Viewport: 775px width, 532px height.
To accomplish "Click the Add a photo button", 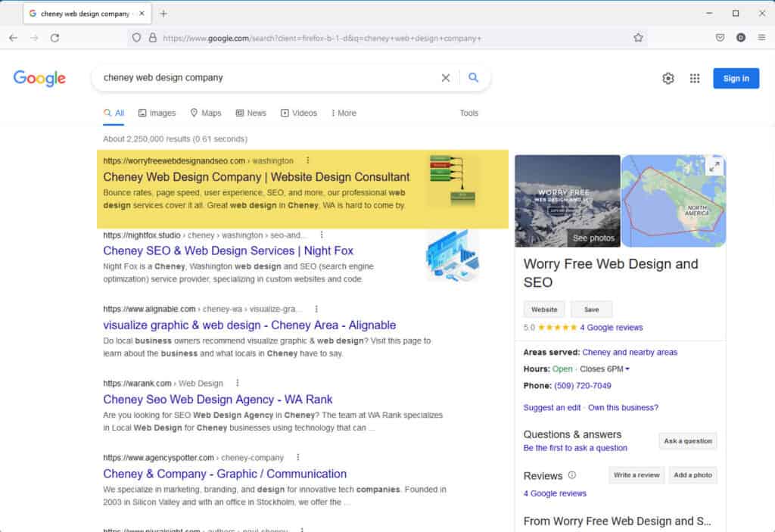I will tap(693, 475).
